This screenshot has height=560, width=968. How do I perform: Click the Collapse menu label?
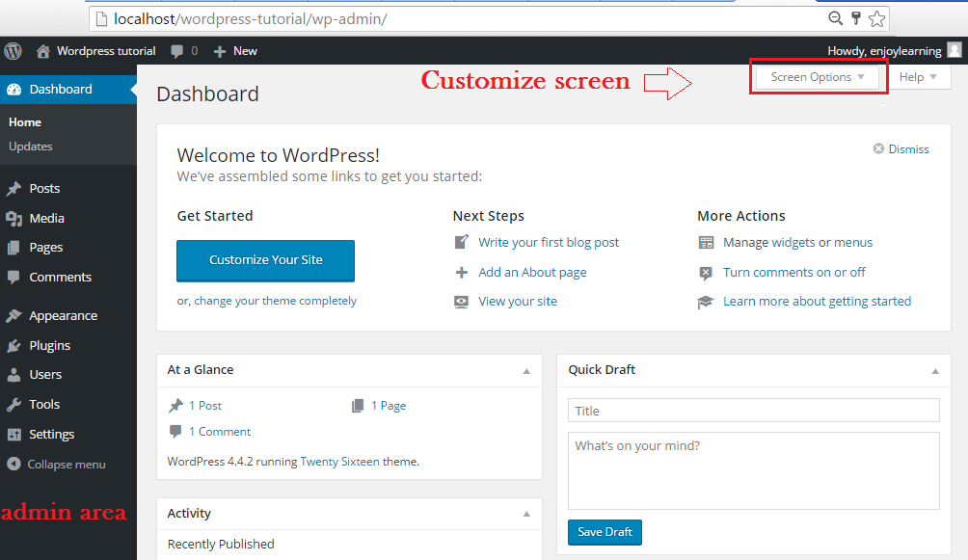[67, 465]
